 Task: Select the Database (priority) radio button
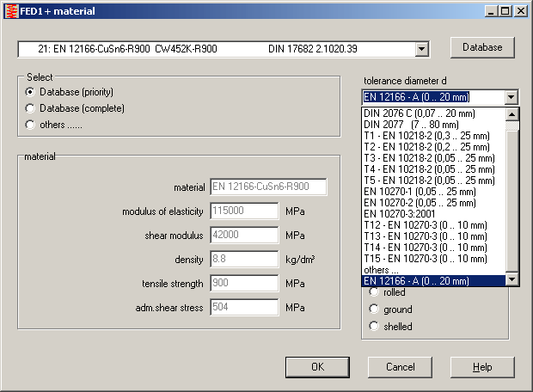click(31, 92)
